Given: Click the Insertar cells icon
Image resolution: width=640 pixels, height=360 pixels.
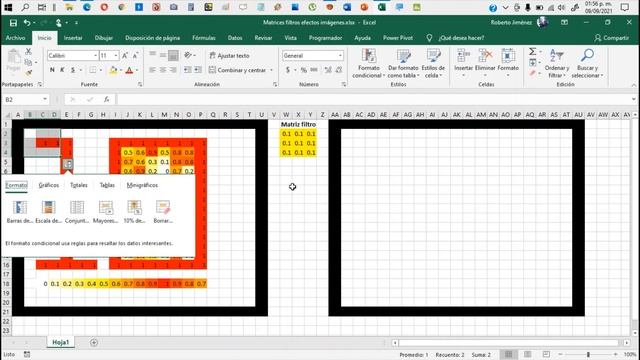Looking at the screenshot, I should click(x=463, y=56).
